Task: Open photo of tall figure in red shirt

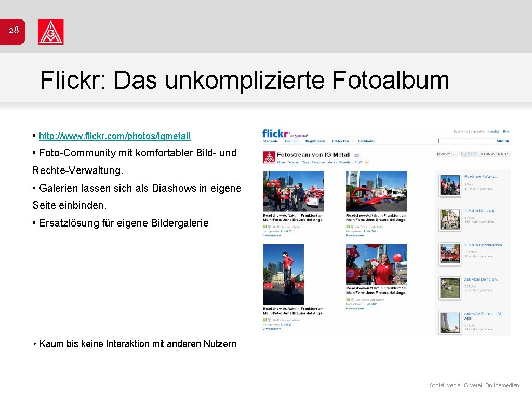Action: point(284,274)
